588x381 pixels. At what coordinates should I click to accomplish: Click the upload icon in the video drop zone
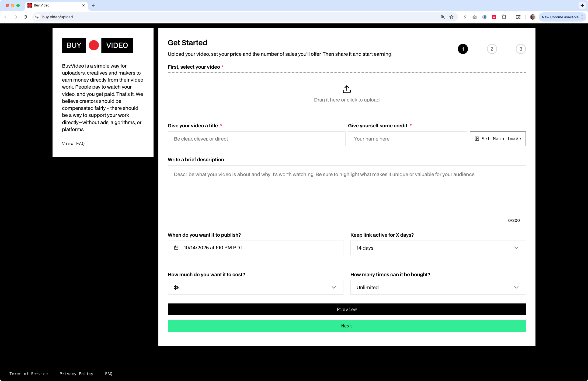(x=347, y=89)
